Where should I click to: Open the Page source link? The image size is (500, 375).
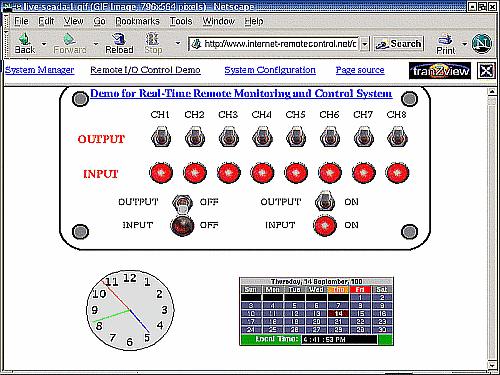[x=360, y=70]
